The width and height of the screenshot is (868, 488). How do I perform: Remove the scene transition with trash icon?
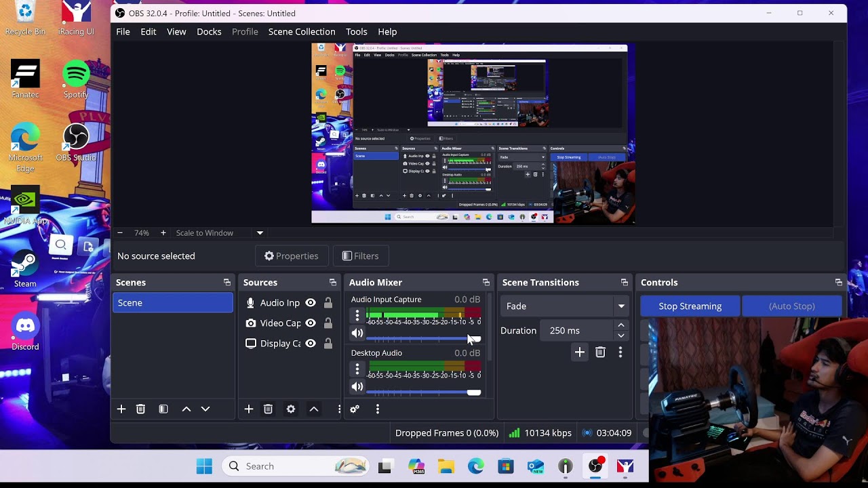(600, 352)
